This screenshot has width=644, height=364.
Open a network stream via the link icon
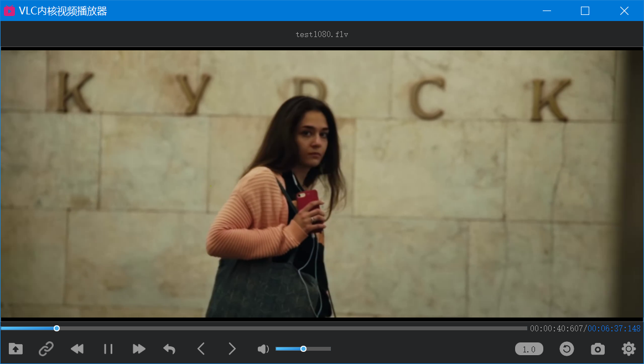point(46,349)
